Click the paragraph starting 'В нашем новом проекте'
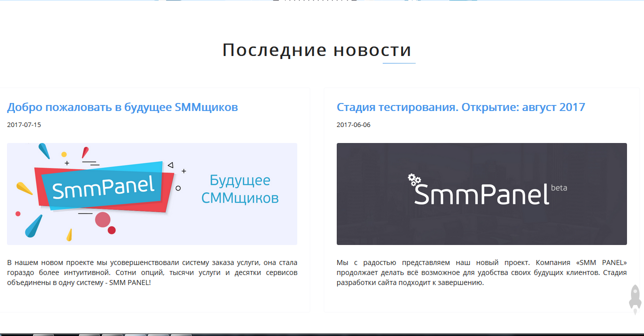Screen dimensions: 644x336 coord(152,272)
